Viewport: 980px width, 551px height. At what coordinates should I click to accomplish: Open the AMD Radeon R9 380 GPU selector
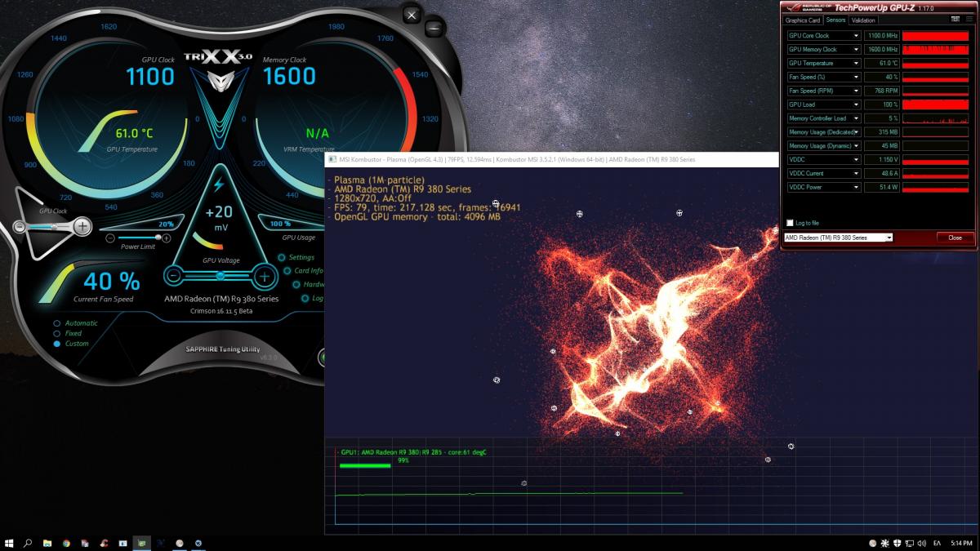pyautogui.click(x=838, y=238)
